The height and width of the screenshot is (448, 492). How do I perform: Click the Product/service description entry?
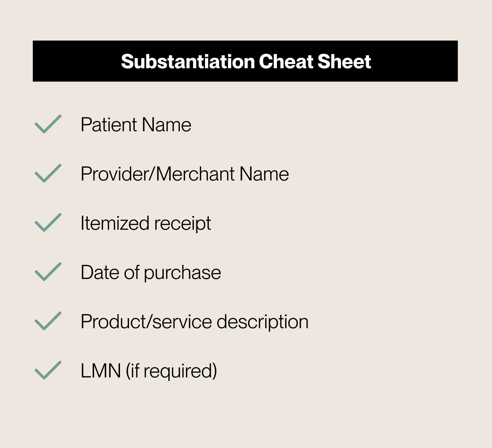tap(195, 322)
